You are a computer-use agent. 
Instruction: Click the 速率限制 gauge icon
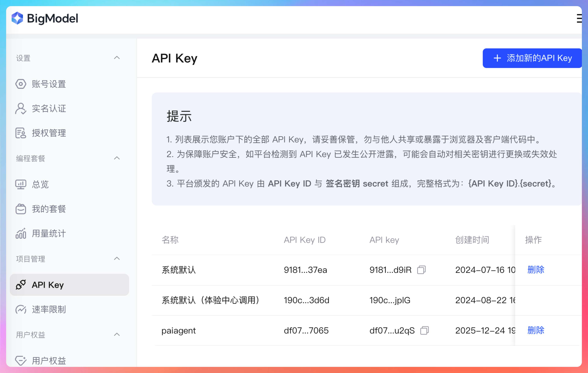21,309
